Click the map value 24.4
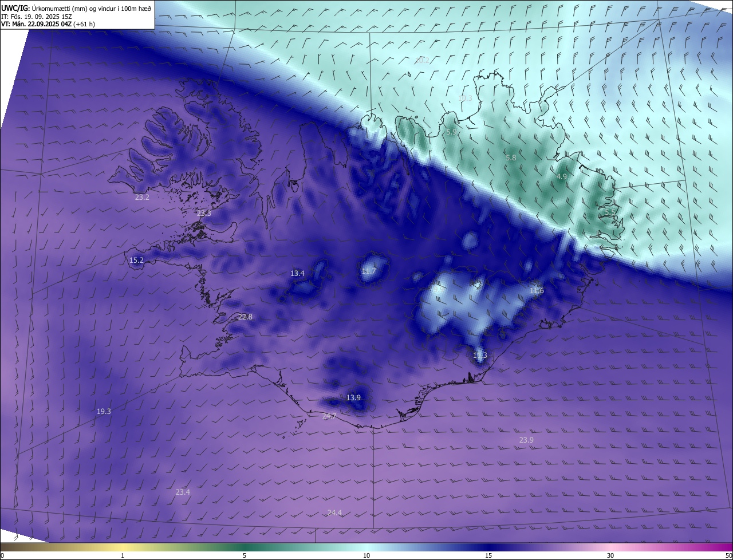733x560 pixels. [334, 513]
